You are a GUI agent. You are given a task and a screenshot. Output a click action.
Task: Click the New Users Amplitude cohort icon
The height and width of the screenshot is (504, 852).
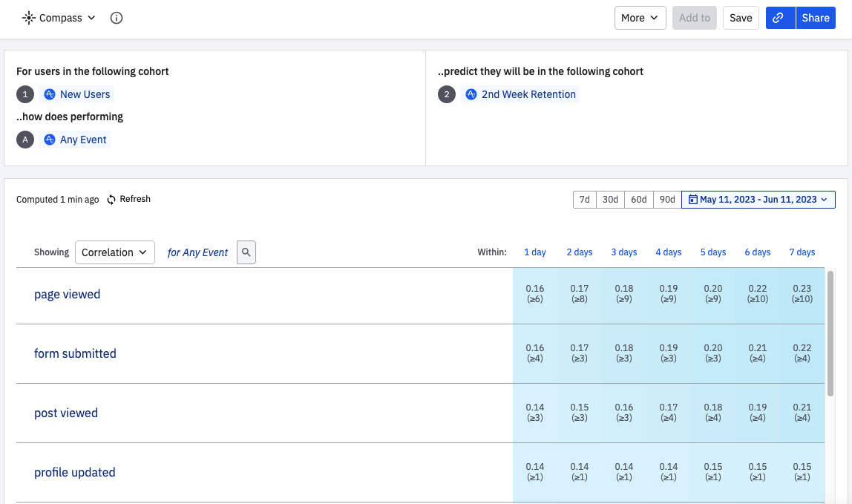(50, 94)
